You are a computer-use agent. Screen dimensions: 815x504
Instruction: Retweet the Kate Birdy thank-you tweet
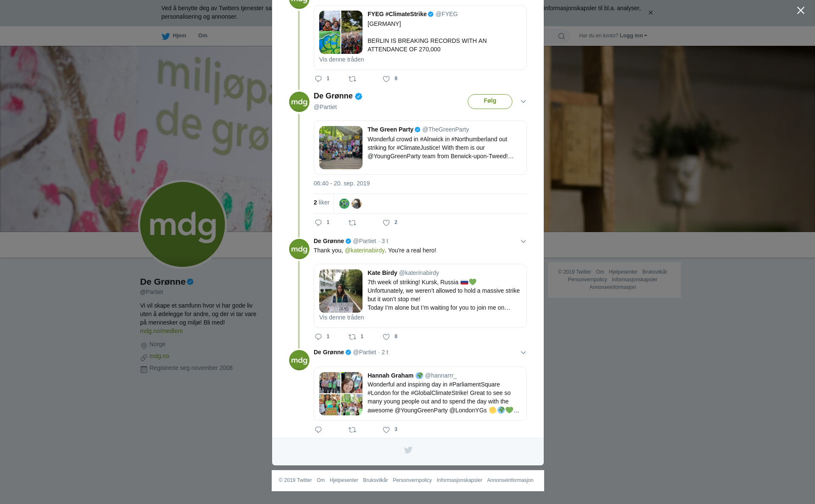click(352, 337)
